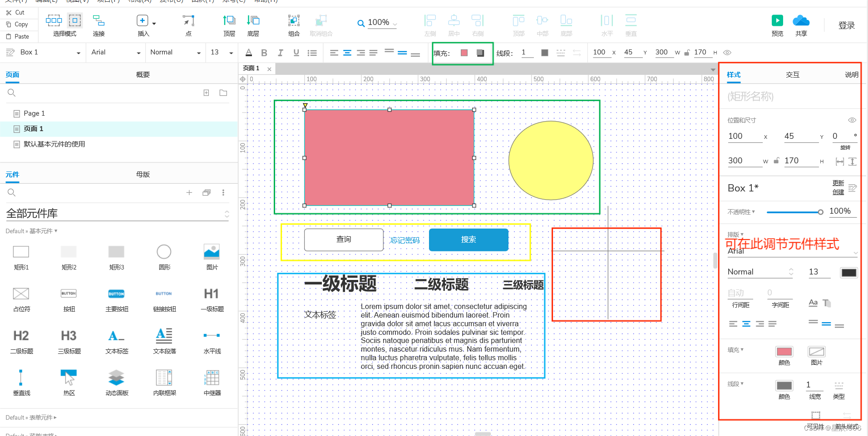Click the 登录 login button
This screenshot has width=868, height=436.
click(846, 25)
